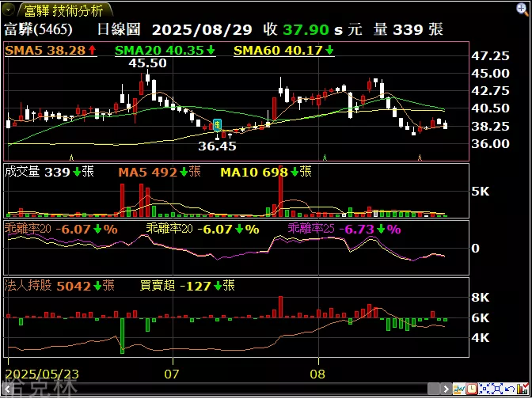This screenshot has height=399, width=532.
Task: Open the round dropdown arrow beside the tab
Action: (8, 9)
